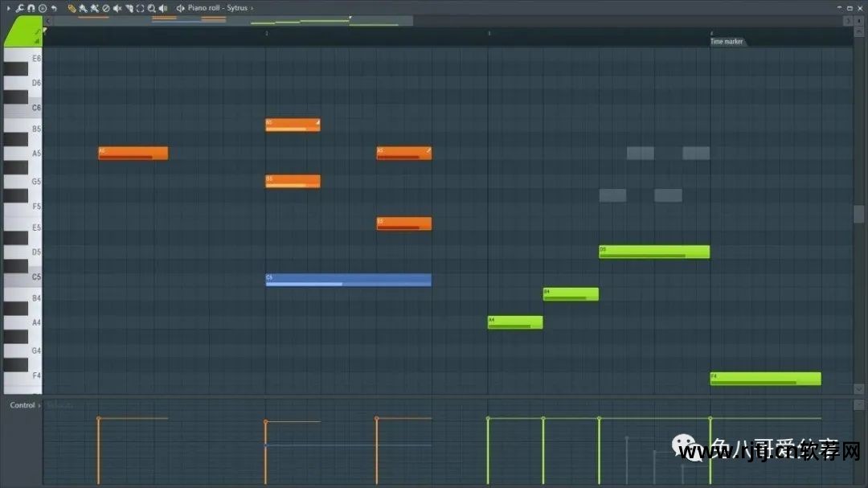The height and width of the screenshot is (488, 868).
Task: Click the undo arrow icon in the toolbar
Action: pos(54,8)
